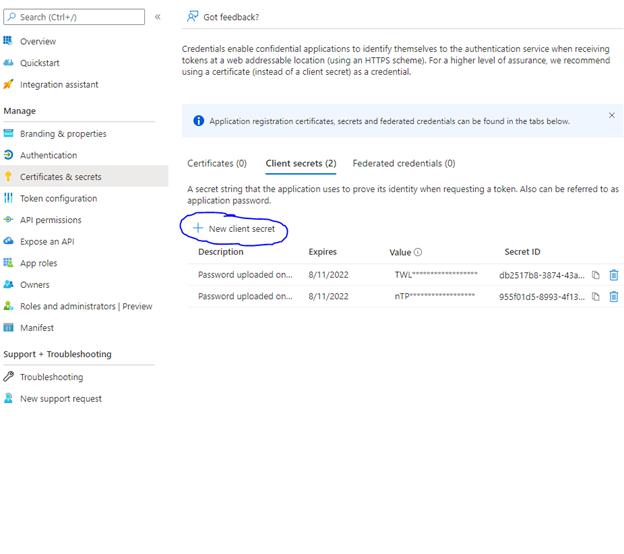Copy the second secret ID 955f01d5

[596, 297]
